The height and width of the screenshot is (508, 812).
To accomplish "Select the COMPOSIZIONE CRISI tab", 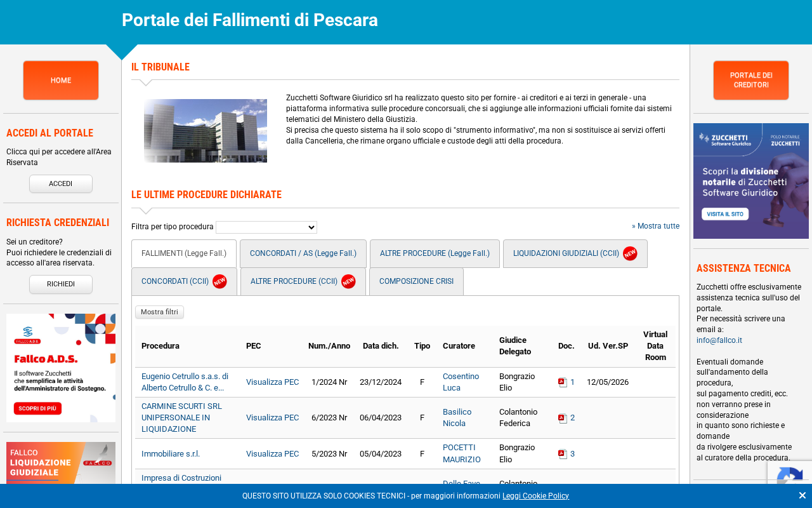I will click(416, 281).
